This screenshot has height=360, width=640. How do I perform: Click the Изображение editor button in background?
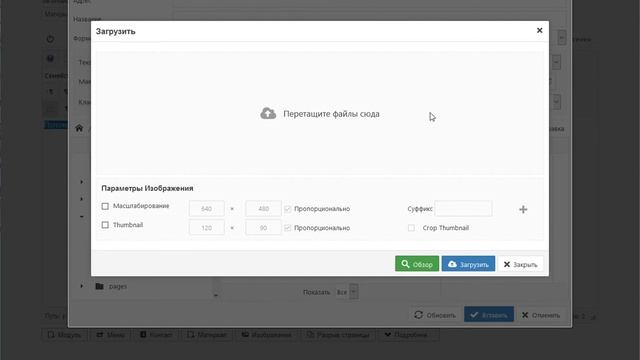point(267,335)
